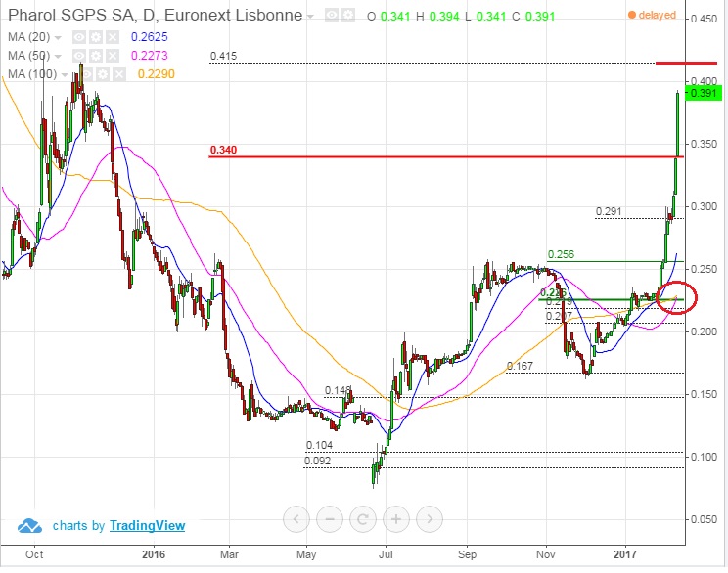The height and width of the screenshot is (573, 728).
Task: Click the close value C 0.391
Action: (x=533, y=17)
